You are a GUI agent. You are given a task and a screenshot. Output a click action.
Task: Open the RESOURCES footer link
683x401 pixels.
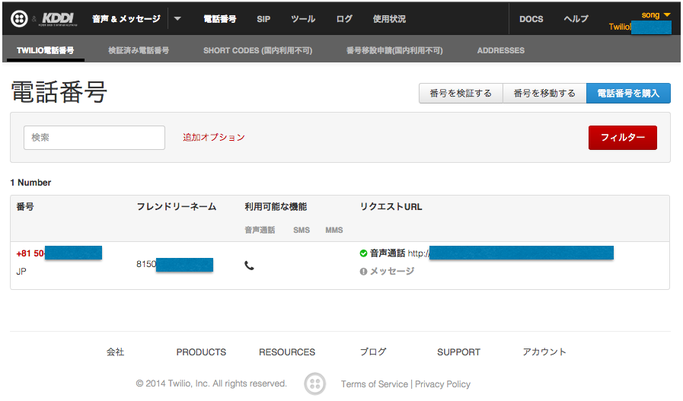(287, 352)
